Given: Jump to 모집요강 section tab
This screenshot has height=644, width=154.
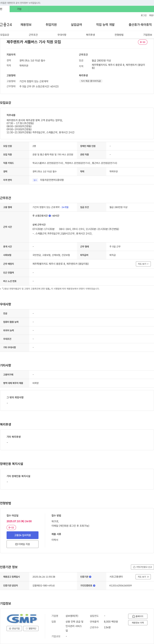Looking at the screenshot, I should point(4,35).
